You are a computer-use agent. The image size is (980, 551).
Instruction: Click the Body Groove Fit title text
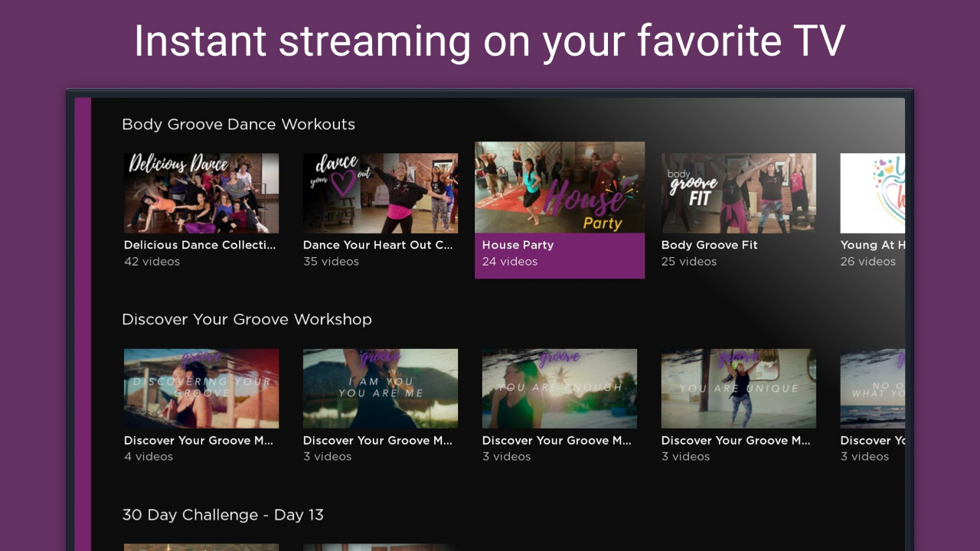[x=709, y=245]
